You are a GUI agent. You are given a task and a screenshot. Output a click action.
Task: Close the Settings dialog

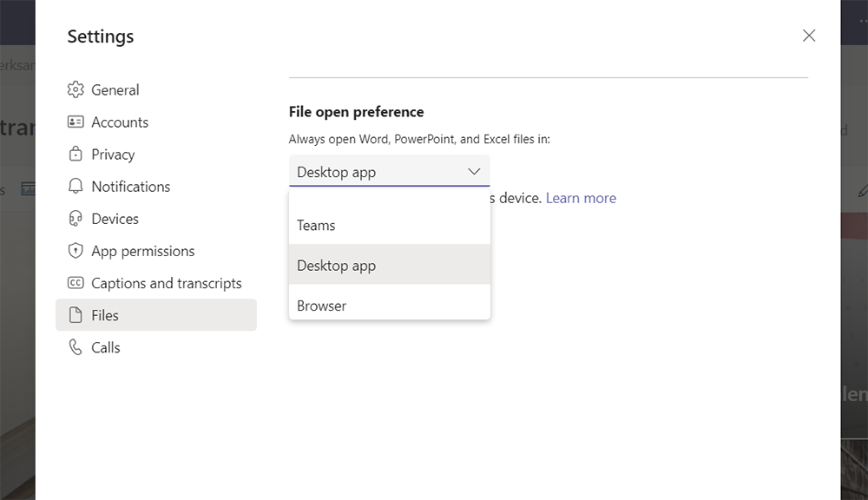click(809, 36)
